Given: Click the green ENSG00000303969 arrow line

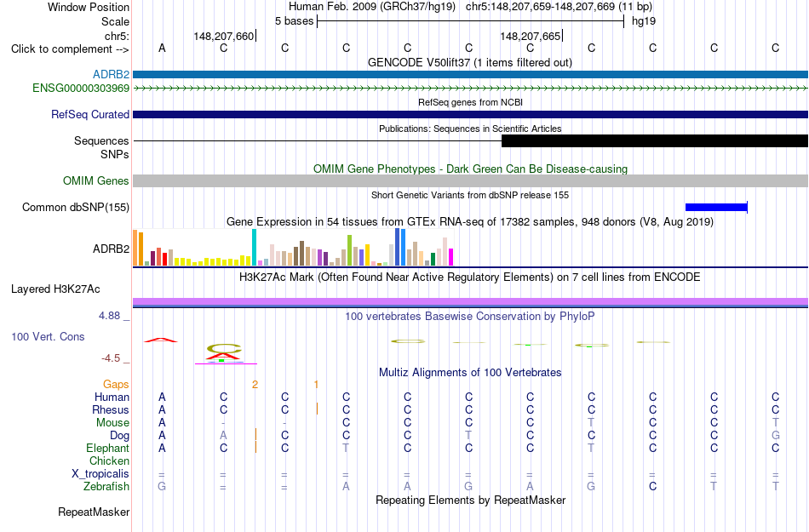Looking at the screenshot, I should [x=471, y=89].
